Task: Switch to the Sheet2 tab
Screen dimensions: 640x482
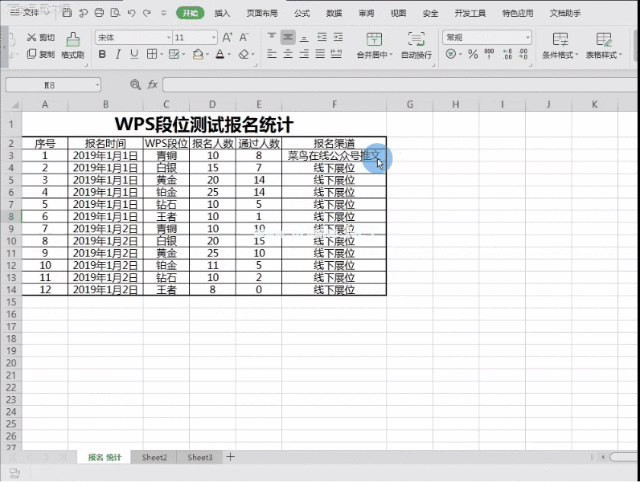Action: click(x=154, y=457)
